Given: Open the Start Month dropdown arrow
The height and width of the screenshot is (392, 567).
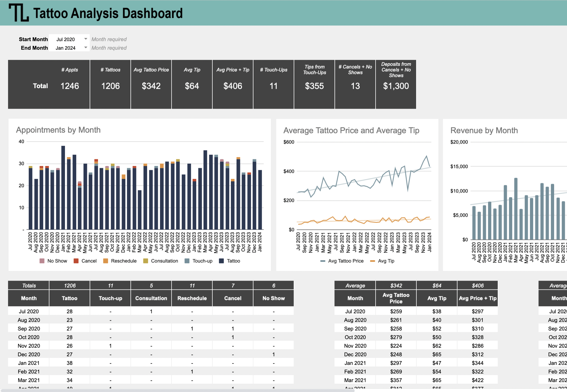Looking at the screenshot, I should pyautogui.click(x=86, y=39).
